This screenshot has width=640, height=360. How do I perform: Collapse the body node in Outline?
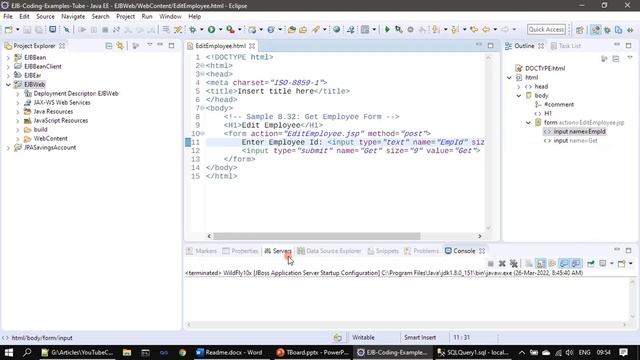[519, 96]
